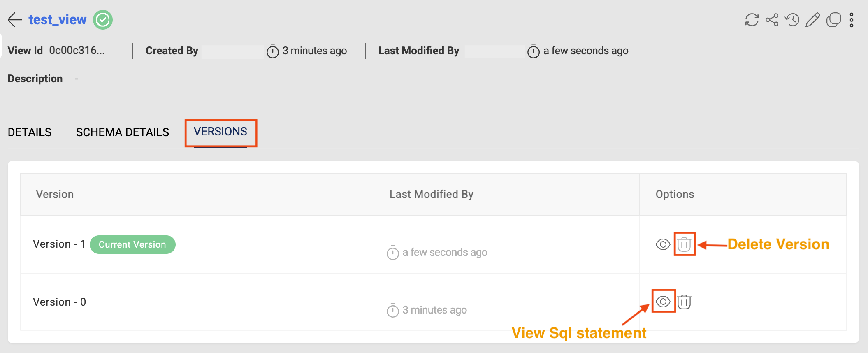Delete Version - 1 using trash icon
The width and height of the screenshot is (868, 353).
tap(684, 244)
